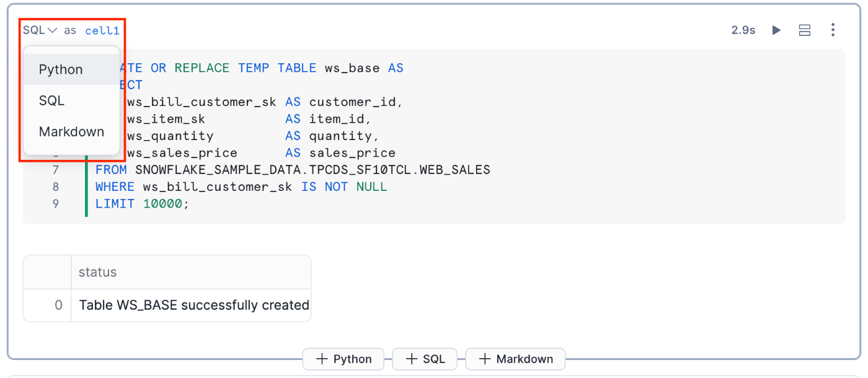Viewport: 868px width, 378px height.
Task: Add a new SQL cell below
Action: (425, 359)
